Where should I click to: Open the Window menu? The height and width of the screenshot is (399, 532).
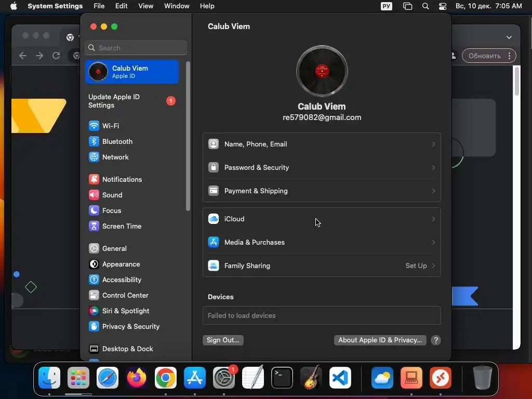point(177,6)
